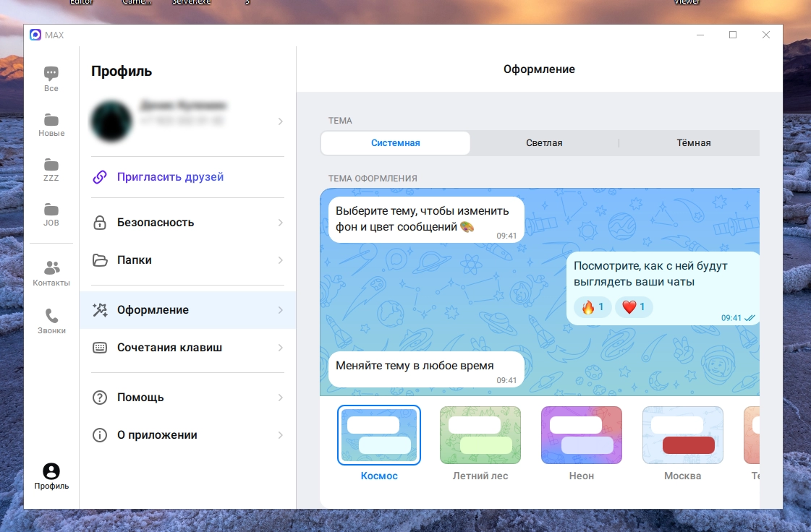
Task: Click the keyboard icon for Сочетания клавиш
Action: click(100, 348)
